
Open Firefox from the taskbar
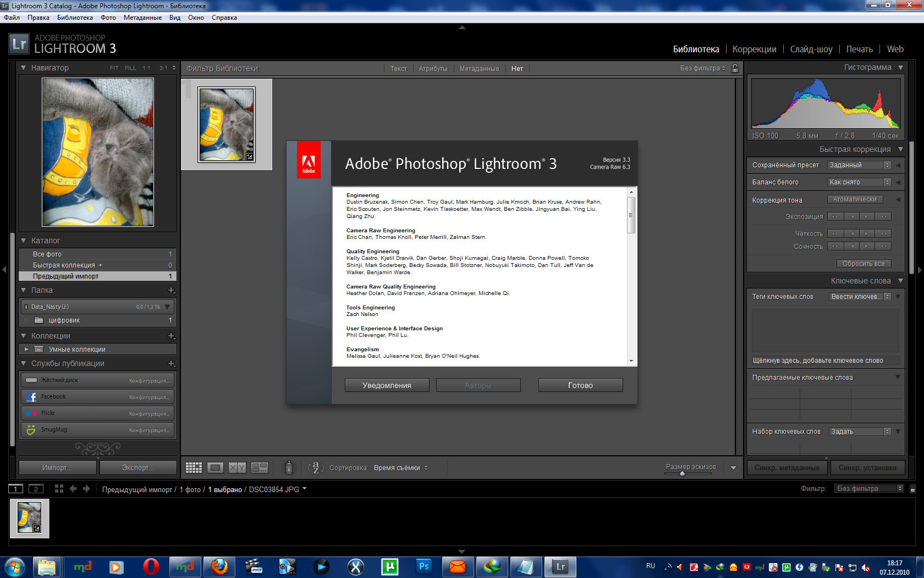(x=219, y=566)
